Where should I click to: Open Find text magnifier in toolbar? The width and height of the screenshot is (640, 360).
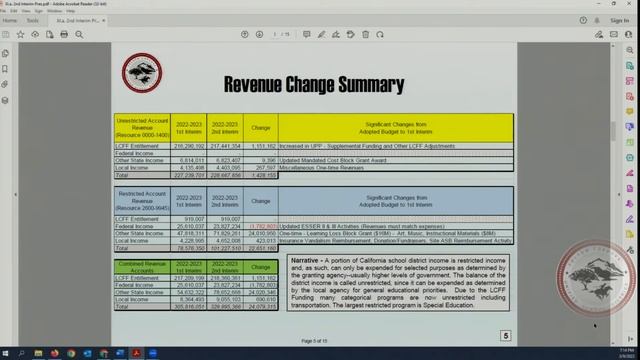pos(79,35)
